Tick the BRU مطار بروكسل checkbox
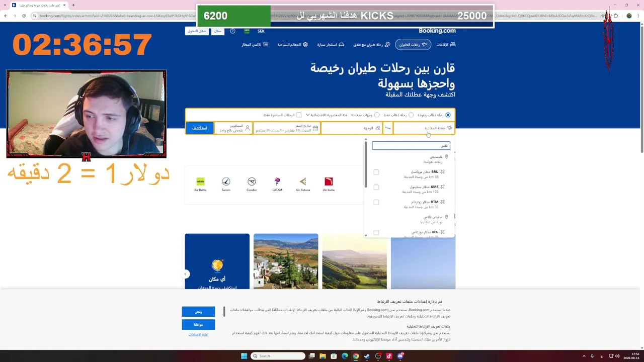This screenshot has width=644, height=362. [376, 172]
